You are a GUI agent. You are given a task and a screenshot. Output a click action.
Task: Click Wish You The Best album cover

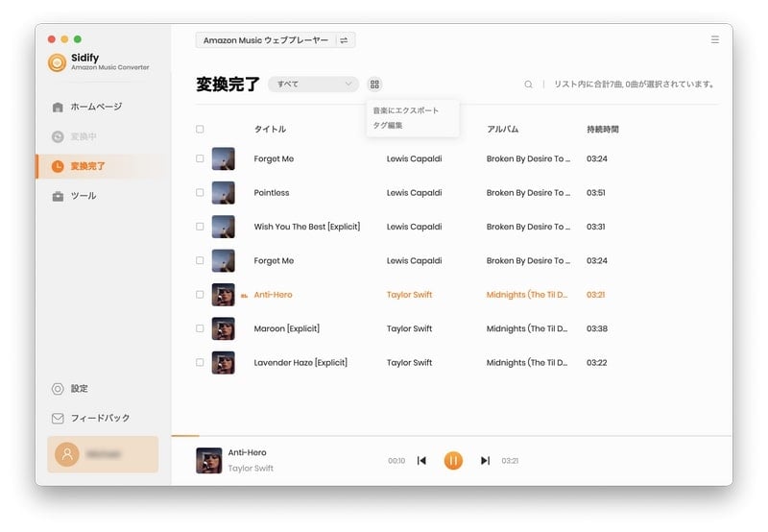[x=224, y=227]
